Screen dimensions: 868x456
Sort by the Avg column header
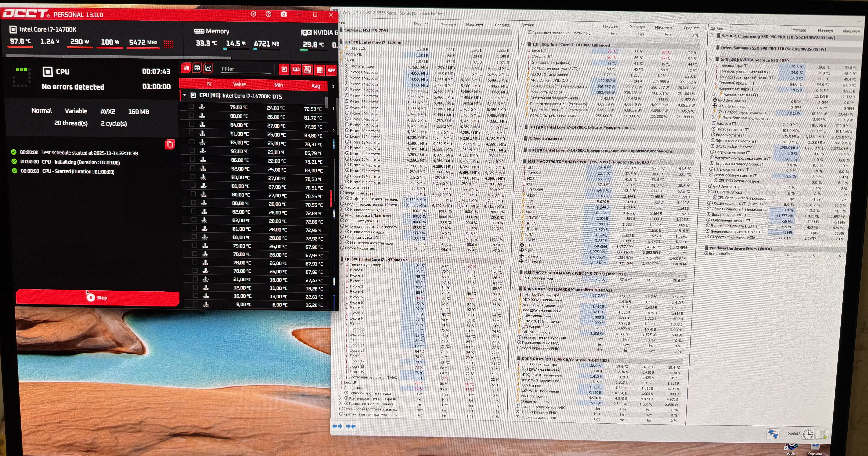coord(315,86)
